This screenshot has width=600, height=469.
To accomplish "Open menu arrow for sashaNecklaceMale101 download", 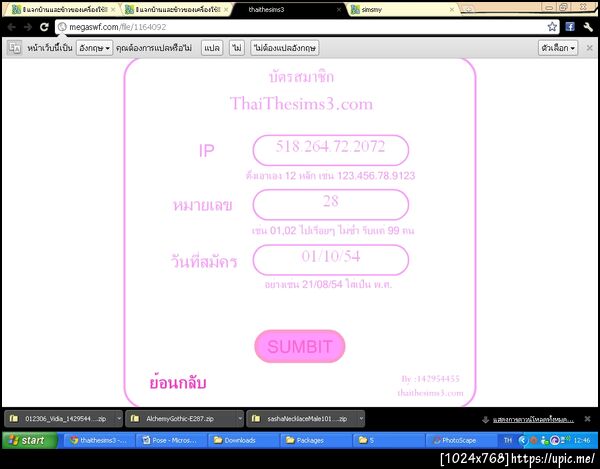I will pyautogui.click(x=361, y=419).
